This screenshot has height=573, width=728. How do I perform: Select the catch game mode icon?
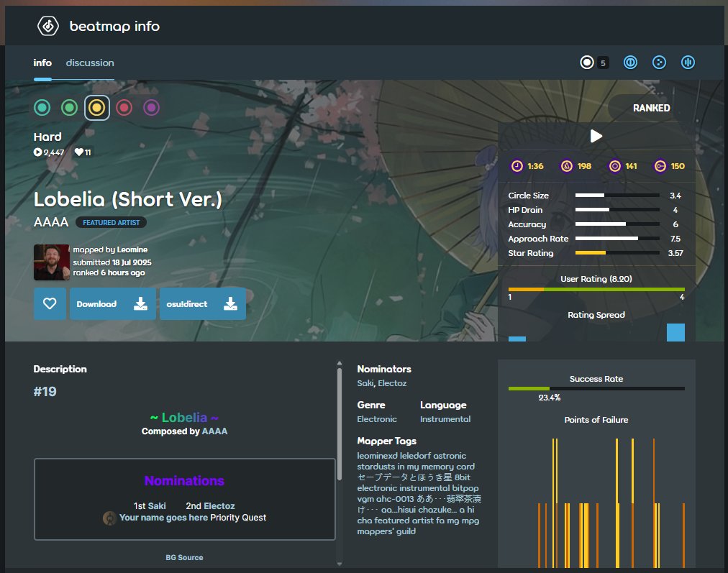(659, 62)
